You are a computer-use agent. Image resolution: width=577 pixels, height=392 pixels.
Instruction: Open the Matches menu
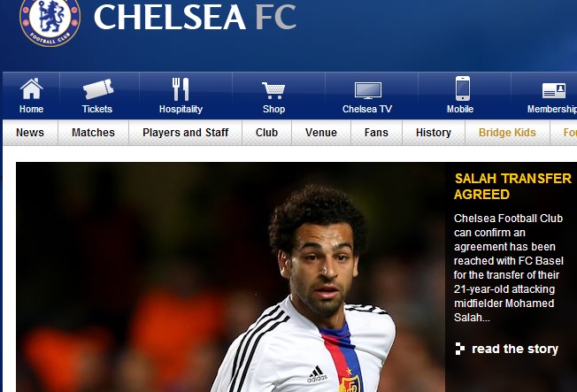tap(93, 133)
